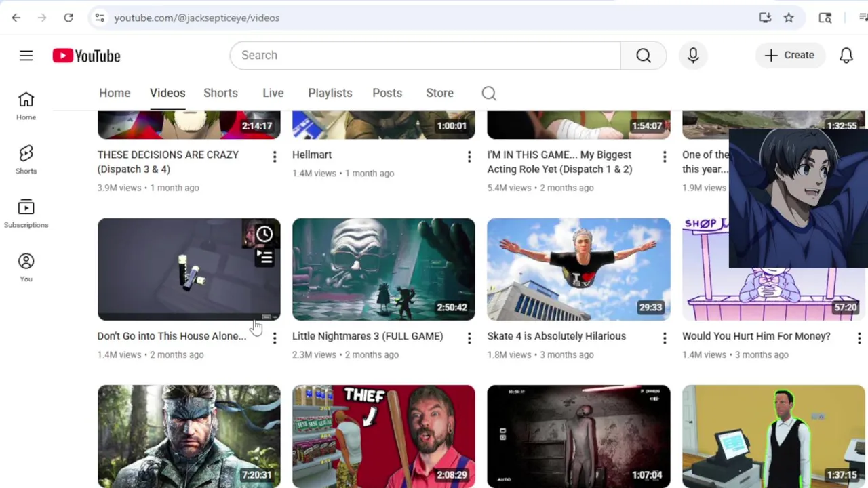Viewport: 868px width, 488px height.
Task: Click install app icon in address bar
Action: click(765, 18)
